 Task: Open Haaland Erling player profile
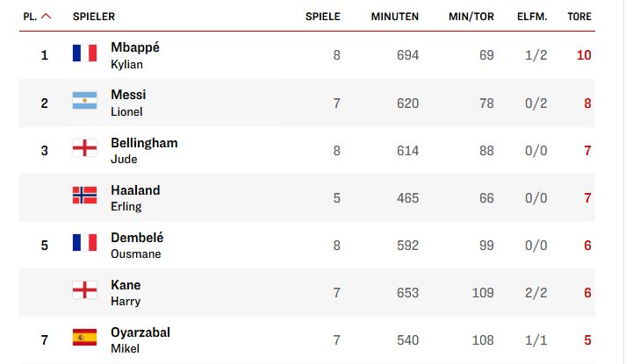135,197
